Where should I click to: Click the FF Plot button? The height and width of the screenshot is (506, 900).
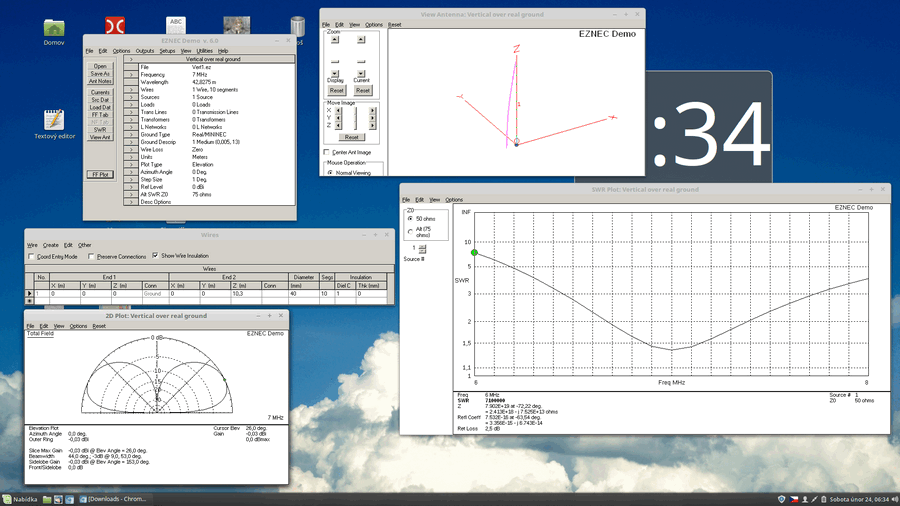coord(100,175)
